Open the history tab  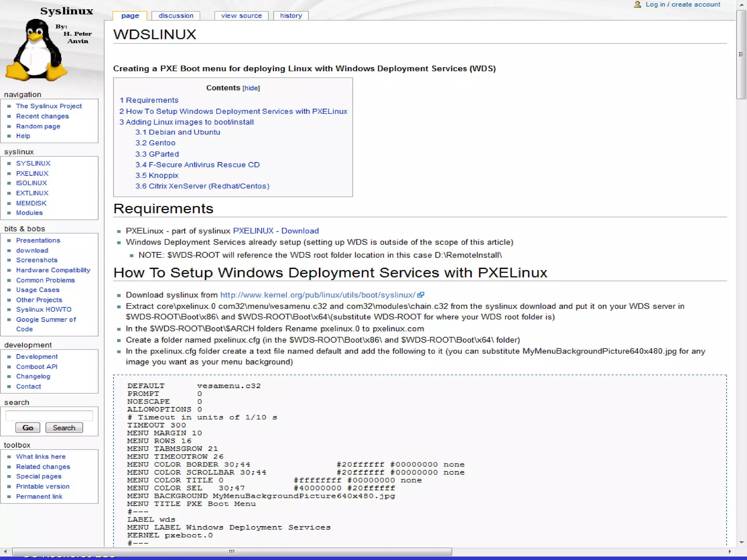[x=291, y=16]
